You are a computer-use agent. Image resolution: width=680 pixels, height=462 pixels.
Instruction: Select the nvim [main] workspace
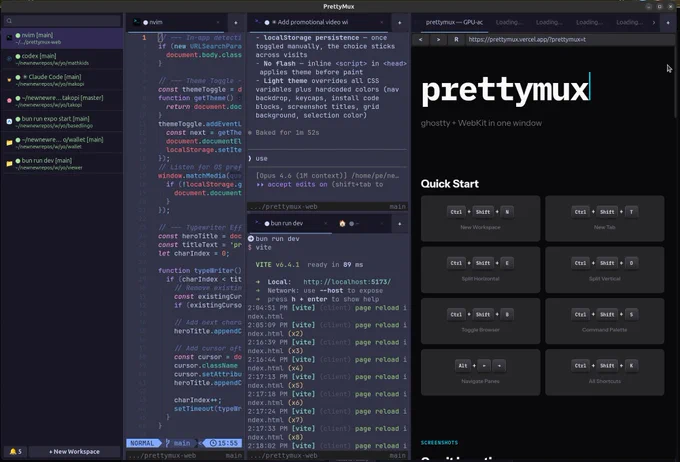point(62,39)
